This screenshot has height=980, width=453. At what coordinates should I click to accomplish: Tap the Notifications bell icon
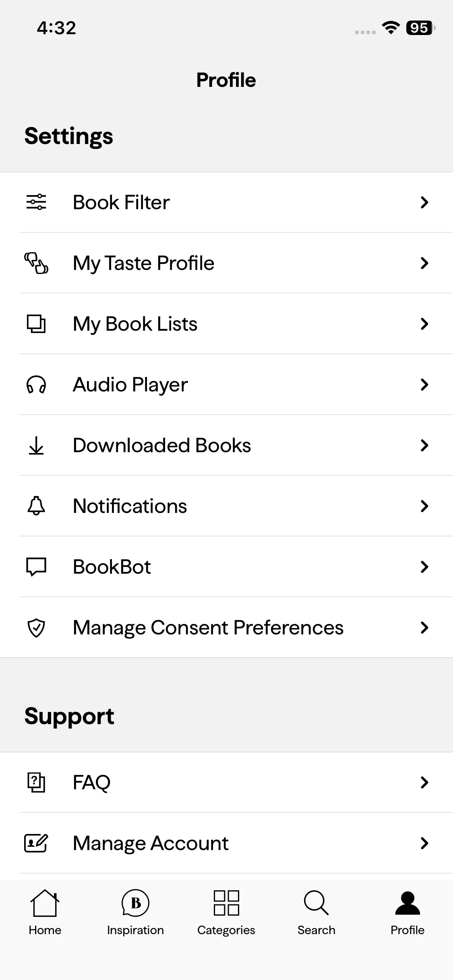click(36, 506)
